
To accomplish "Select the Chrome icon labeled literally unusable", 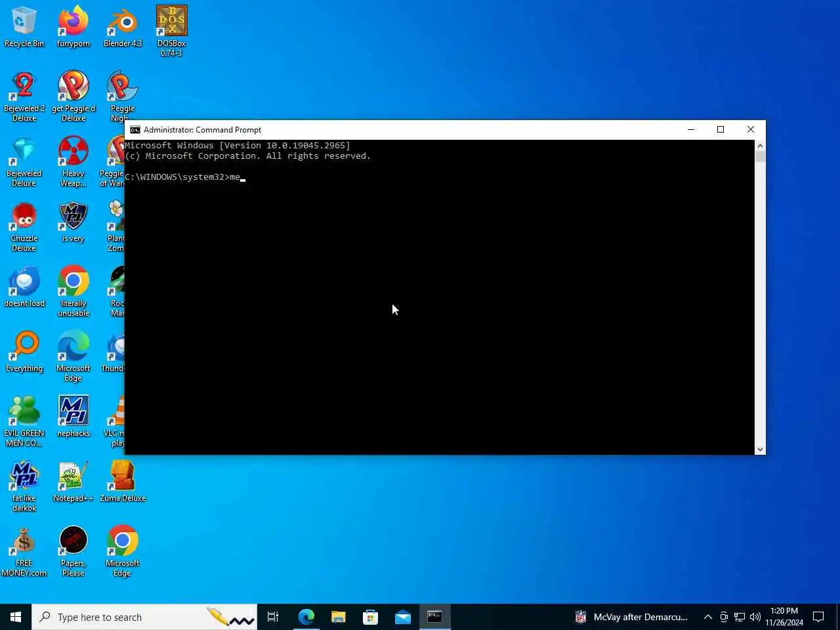I will (x=73, y=291).
